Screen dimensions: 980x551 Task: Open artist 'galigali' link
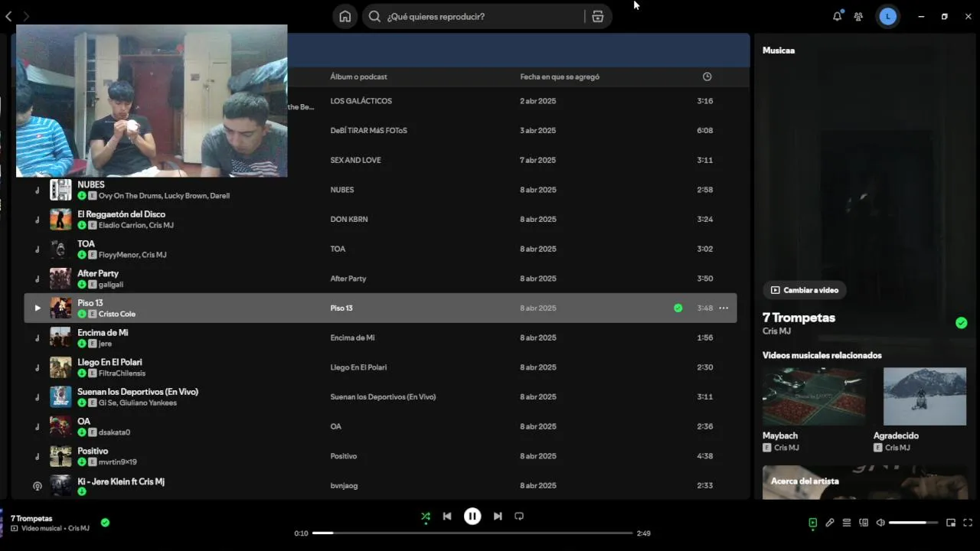tap(111, 285)
